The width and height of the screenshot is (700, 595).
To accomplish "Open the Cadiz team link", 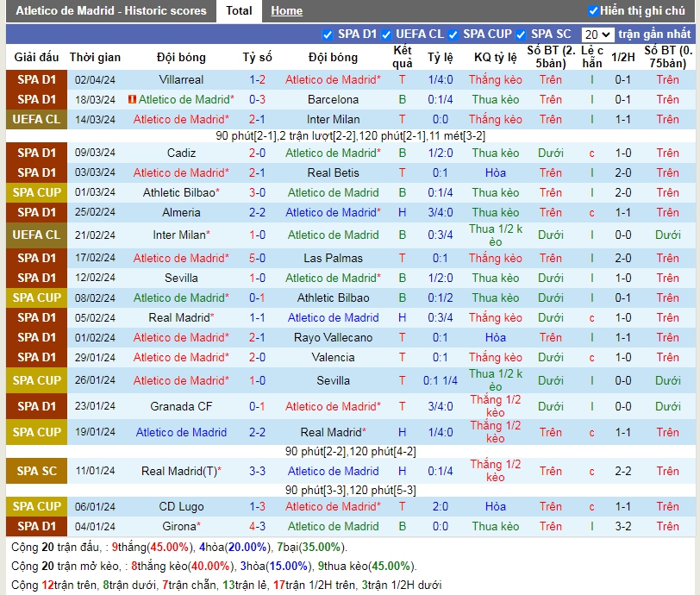I will click(x=181, y=153).
